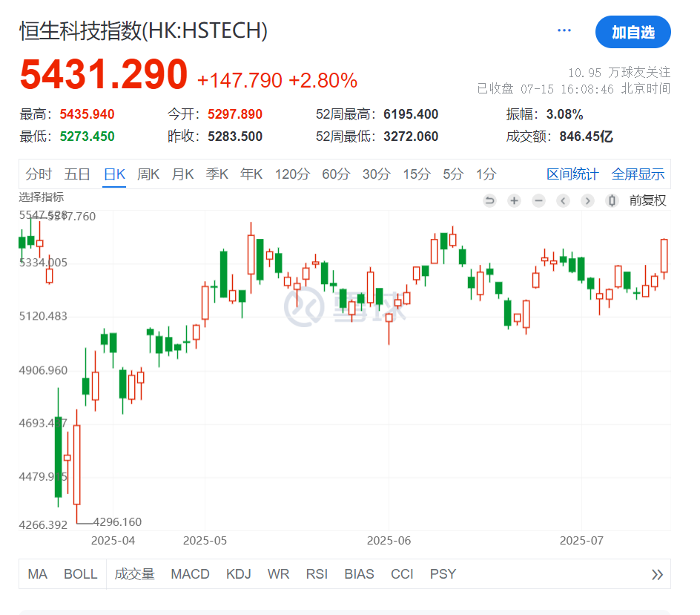The height and width of the screenshot is (615, 700).
Task: Click the 10.95 万球友关注 follower count
Action: click(619, 73)
